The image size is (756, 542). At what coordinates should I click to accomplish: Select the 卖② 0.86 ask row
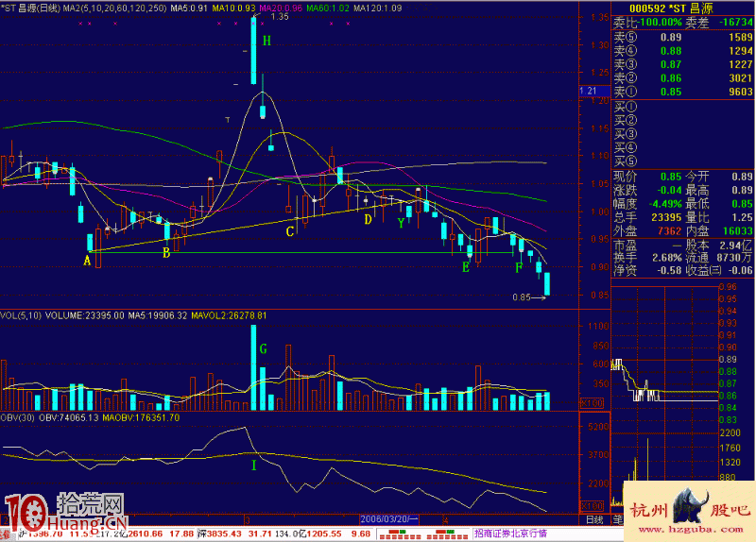pos(682,78)
